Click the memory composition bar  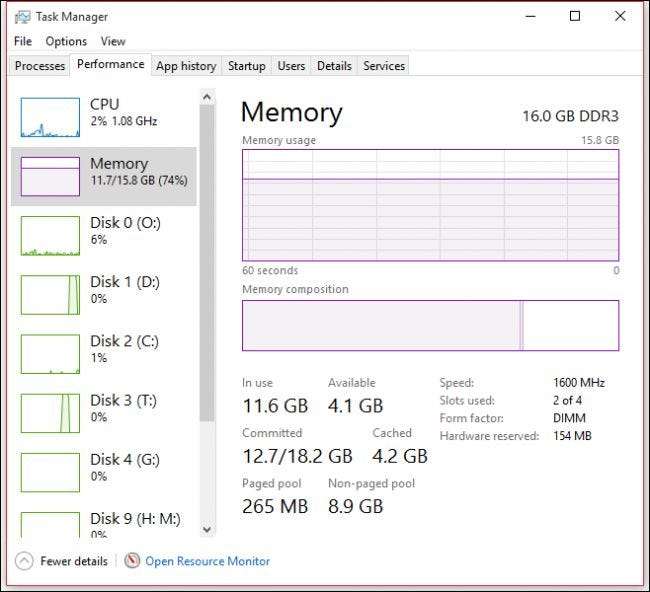430,325
